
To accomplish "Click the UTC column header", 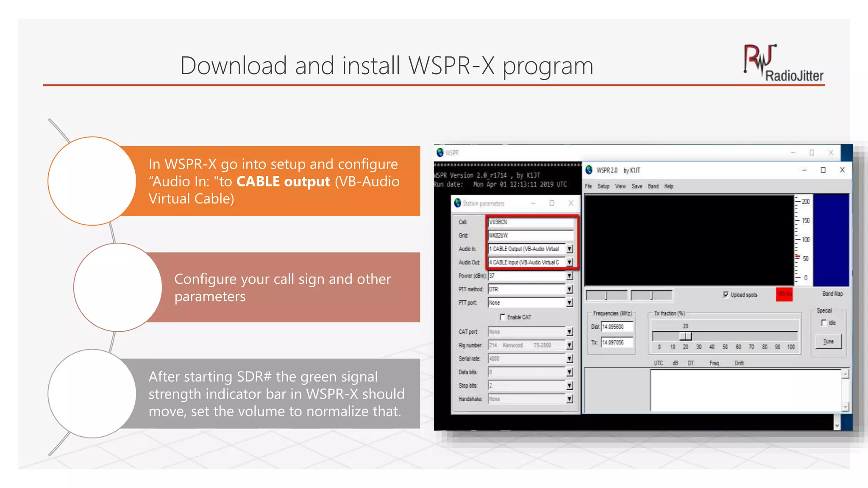I will click(x=658, y=363).
